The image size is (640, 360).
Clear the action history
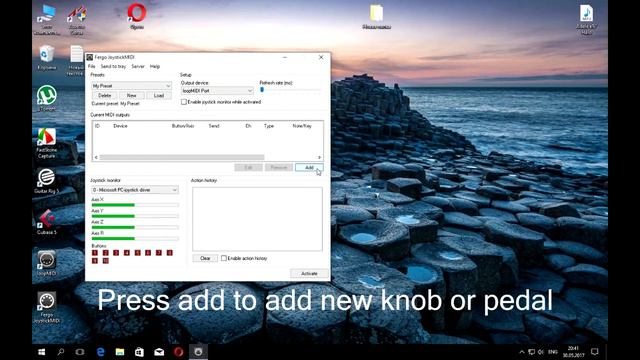pyautogui.click(x=205, y=258)
